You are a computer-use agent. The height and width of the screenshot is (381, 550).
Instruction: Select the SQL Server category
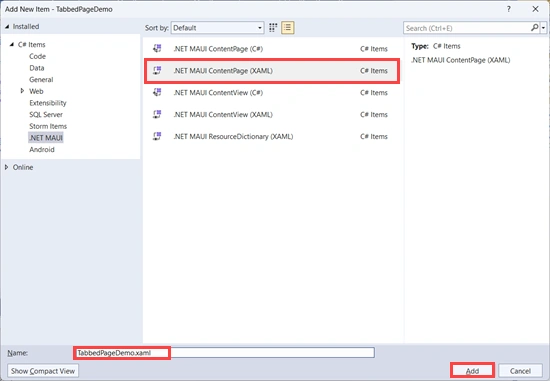click(x=46, y=114)
